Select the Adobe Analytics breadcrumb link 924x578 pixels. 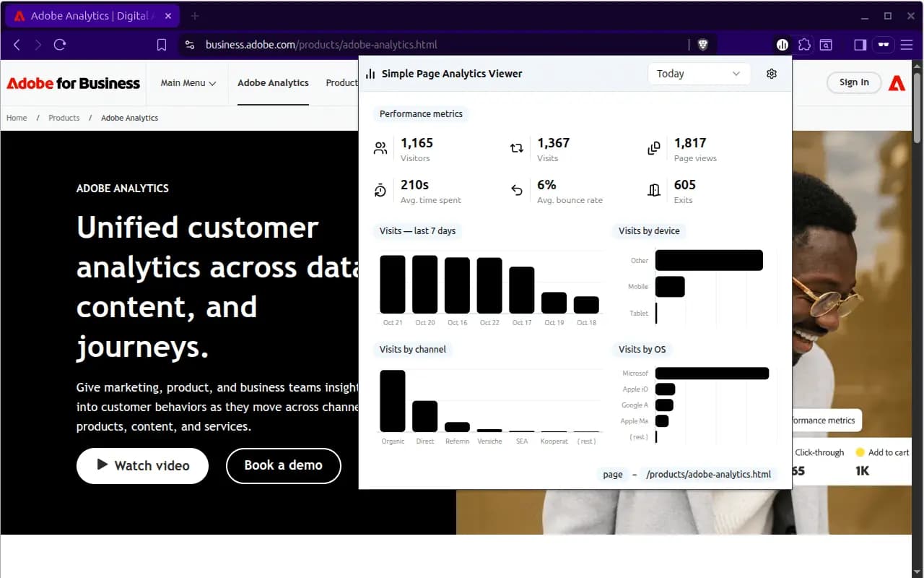[129, 118]
